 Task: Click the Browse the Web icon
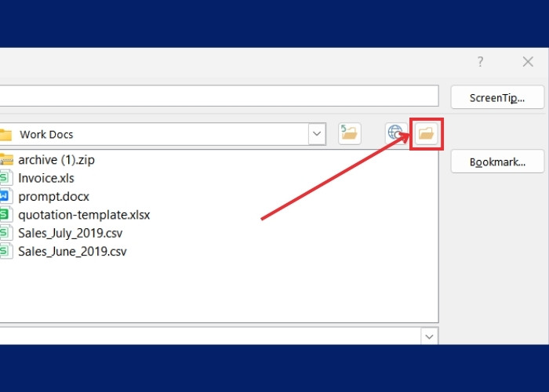[x=395, y=134]
